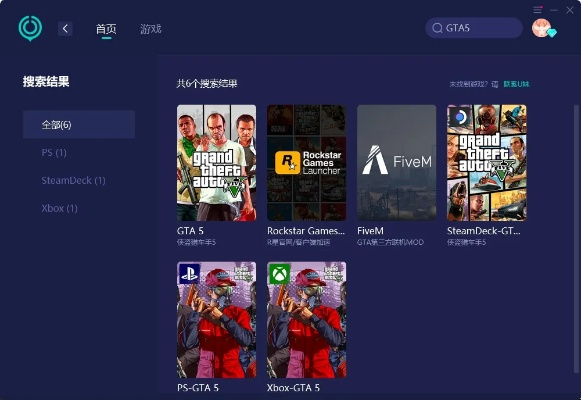This screenshot has height=400, width=581.
Task: Open the Rockstar Games Launcher cover
Action: click(x=306, y=163)
